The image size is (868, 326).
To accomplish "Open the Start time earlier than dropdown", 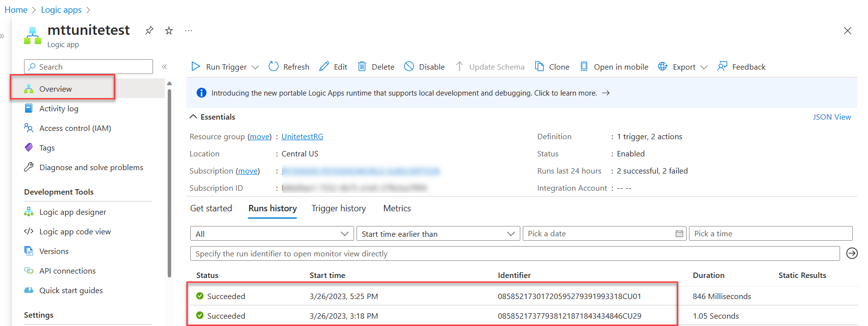I will tap(438, 234).
